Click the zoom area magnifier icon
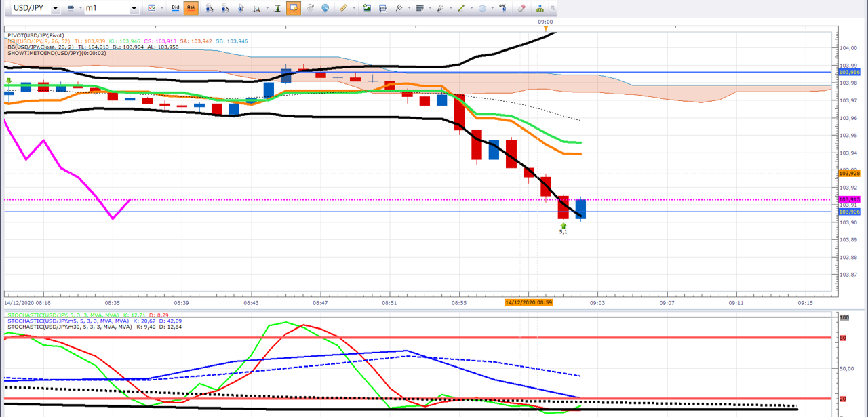The width and height of the screenshot is (868, 417). (256, 8)
